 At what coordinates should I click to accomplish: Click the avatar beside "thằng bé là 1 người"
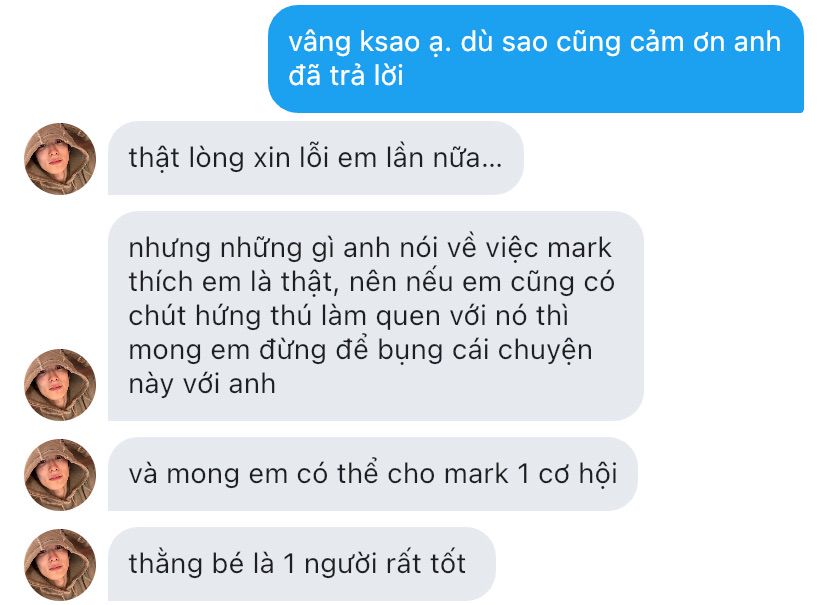pos(60,565)
